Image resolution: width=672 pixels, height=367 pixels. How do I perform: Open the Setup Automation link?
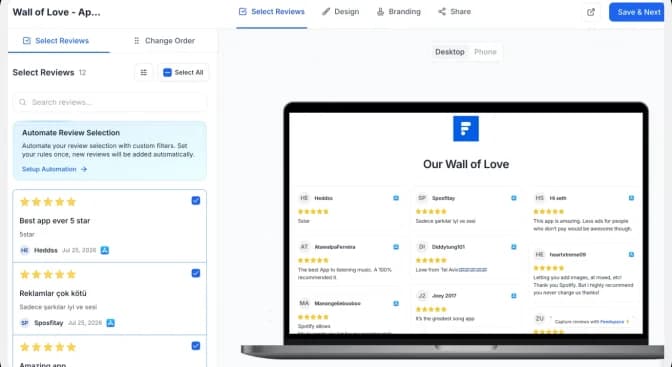[54, 169]
